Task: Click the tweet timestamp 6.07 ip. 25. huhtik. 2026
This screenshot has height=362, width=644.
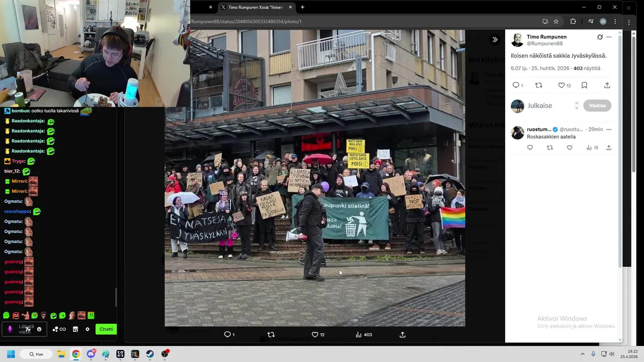Action: [x=540, y=68]
